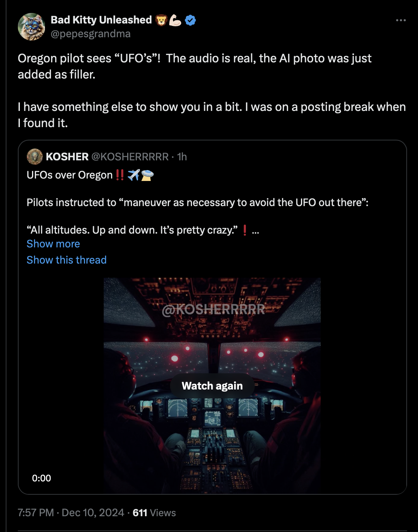Open the @pepesgrandma handle link

pos(91,34)
